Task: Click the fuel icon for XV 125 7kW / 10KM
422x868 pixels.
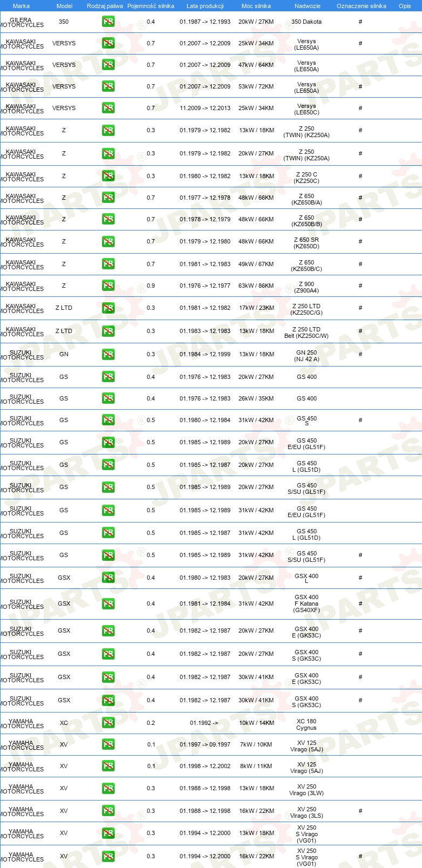Action: click(108, 744)
